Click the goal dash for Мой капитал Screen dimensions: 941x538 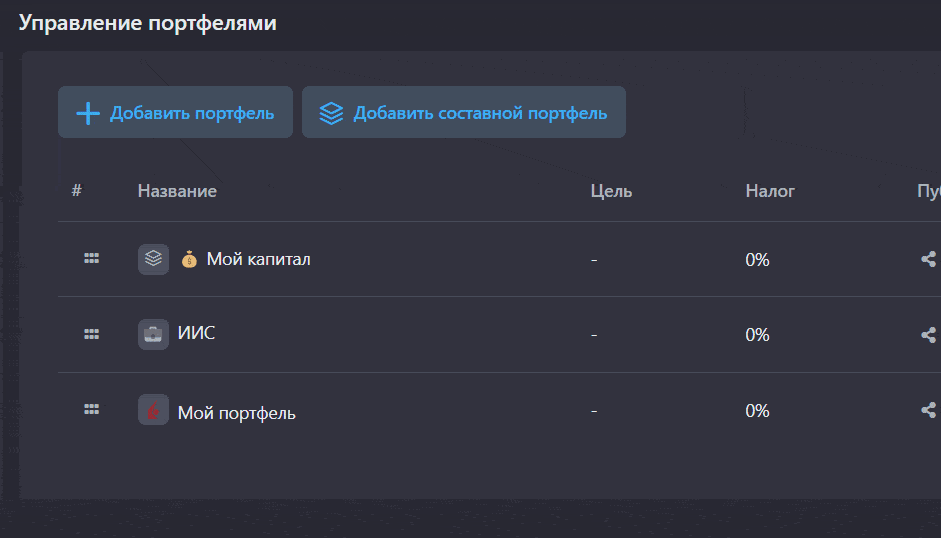coord(594,259)
